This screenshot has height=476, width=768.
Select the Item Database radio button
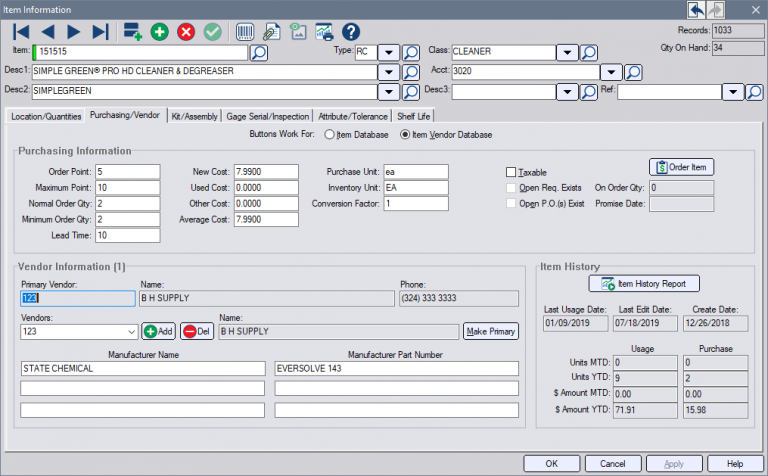click(329, 135)
